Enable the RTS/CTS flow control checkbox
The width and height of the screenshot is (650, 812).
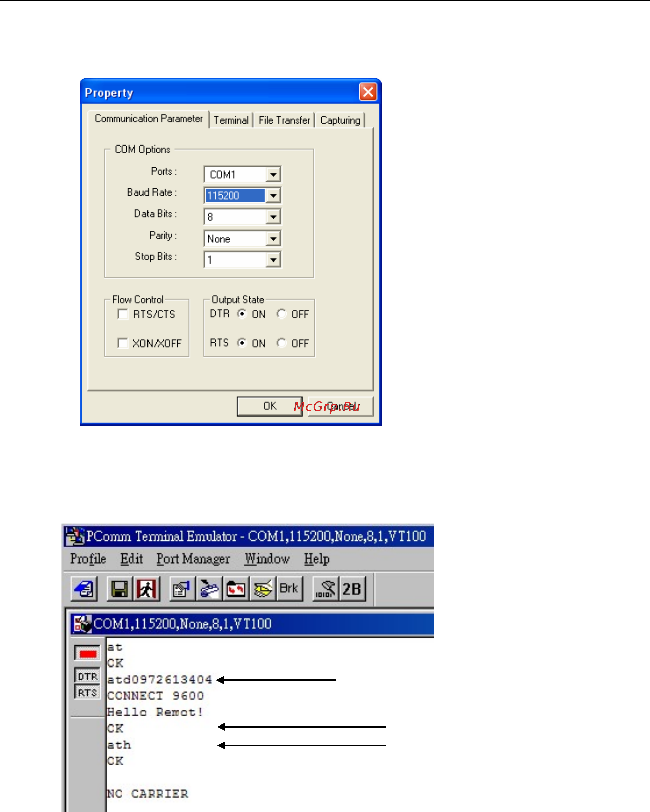tap(123, 314)
